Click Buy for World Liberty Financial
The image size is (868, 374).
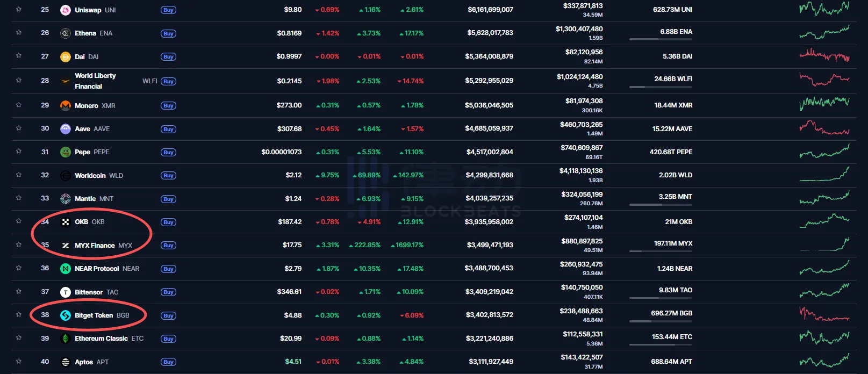point(168,81)
